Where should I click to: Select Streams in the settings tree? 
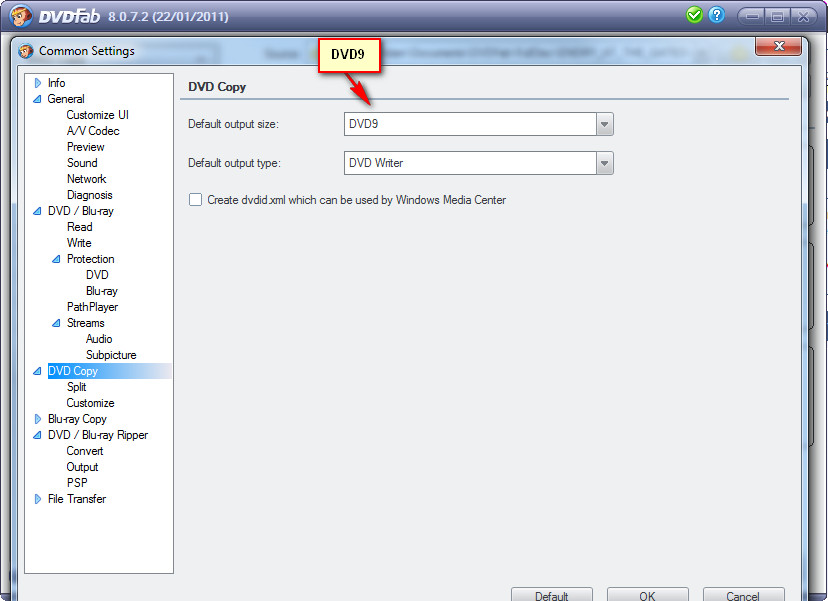pos(86,323)
